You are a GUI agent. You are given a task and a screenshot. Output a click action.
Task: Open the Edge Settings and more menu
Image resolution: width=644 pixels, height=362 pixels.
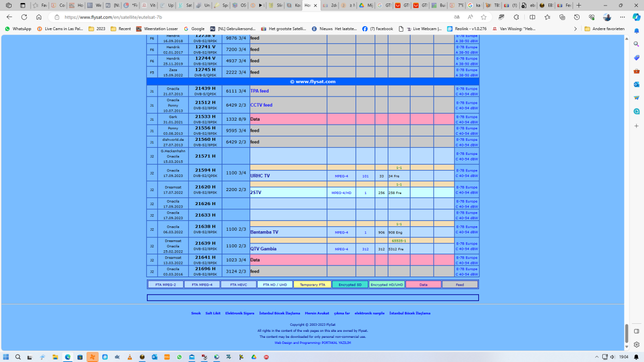click(x=622, y=17)
